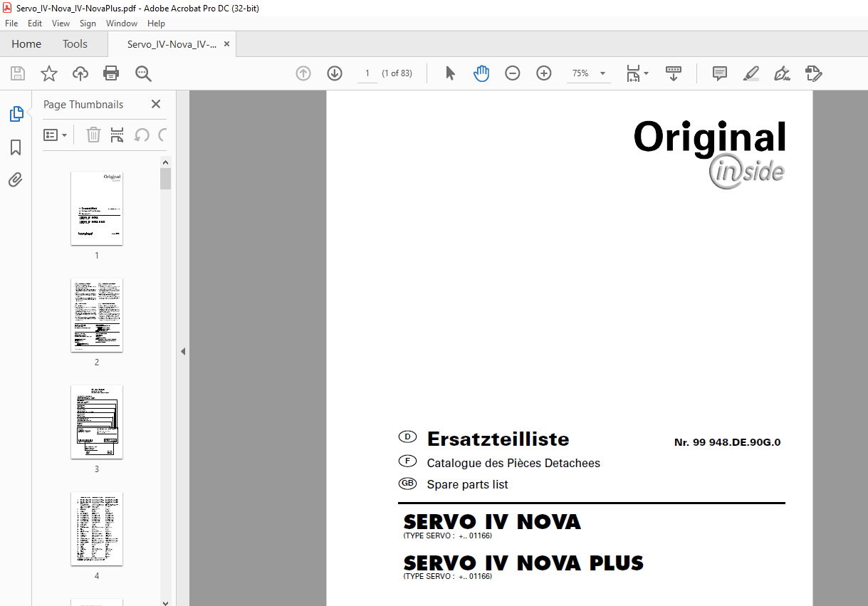Zoom out with minus icon
The width and height of the screenshot is (868, 606).
(513, 73)
